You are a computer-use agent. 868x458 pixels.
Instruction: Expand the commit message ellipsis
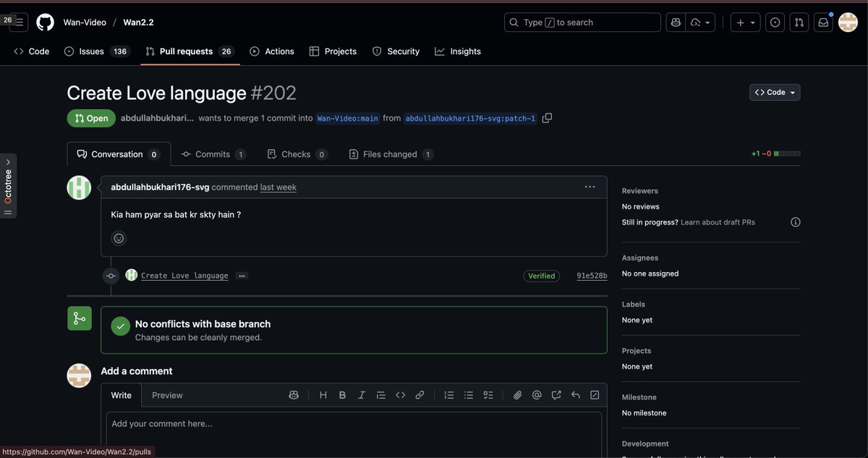coord(242,276)
